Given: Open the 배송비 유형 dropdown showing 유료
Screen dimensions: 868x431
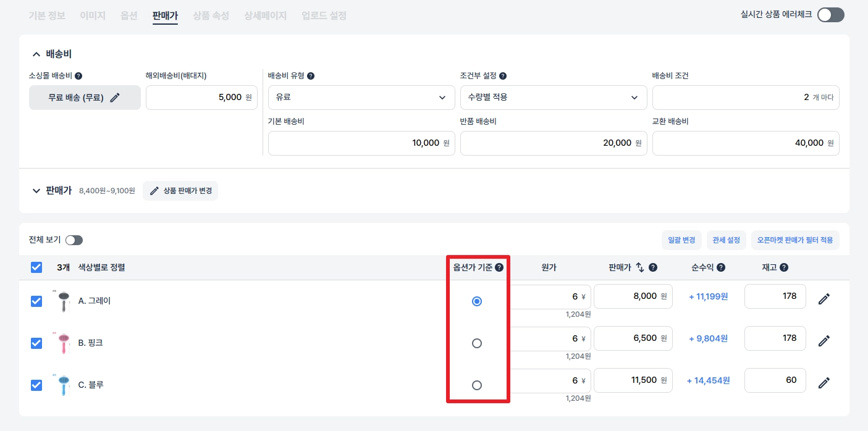Looking at the screenshot, I should 361,98.
